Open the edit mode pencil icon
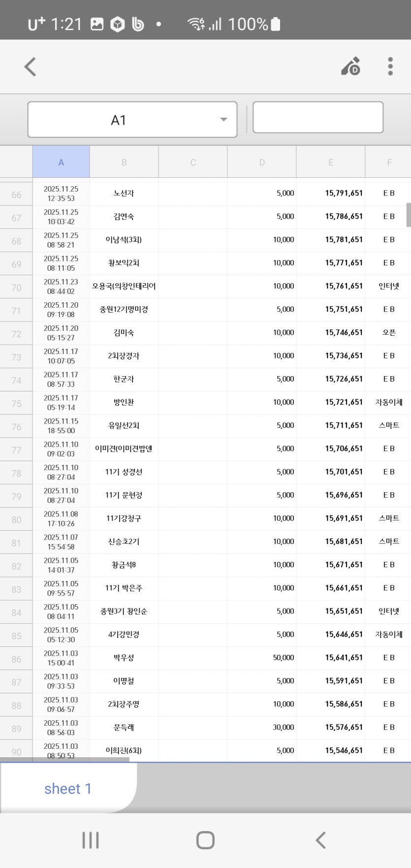The image size is (411, 868). [351, 67]
